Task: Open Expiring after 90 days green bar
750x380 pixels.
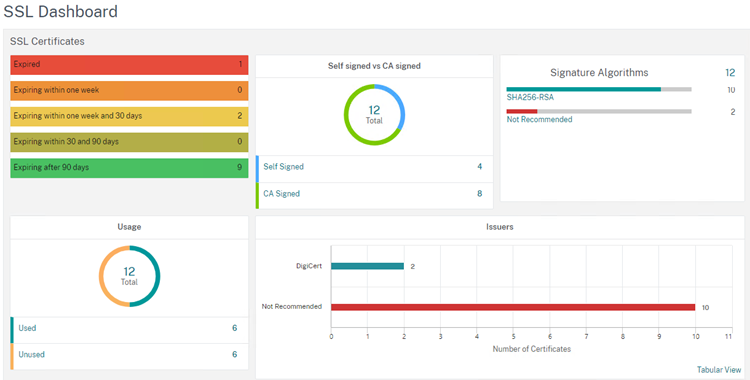Action: point(129,168)
